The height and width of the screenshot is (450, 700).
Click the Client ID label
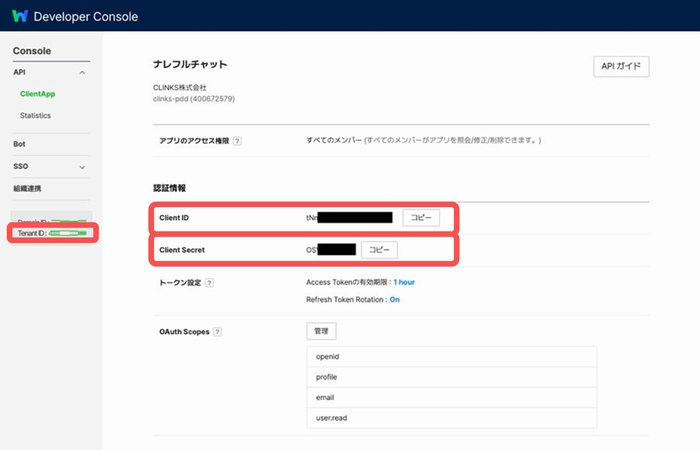click(x=174, y=218)
